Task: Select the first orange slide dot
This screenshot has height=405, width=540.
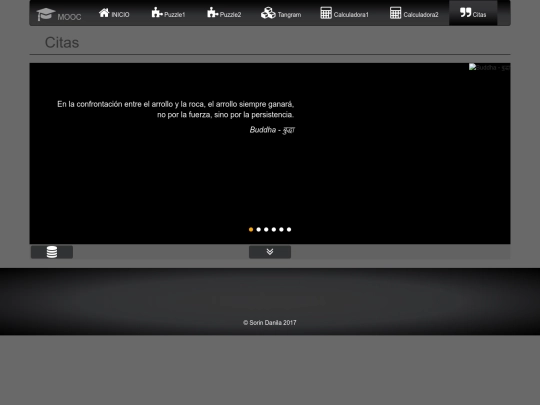Action: pyautogui.click(x=251, y=230)
